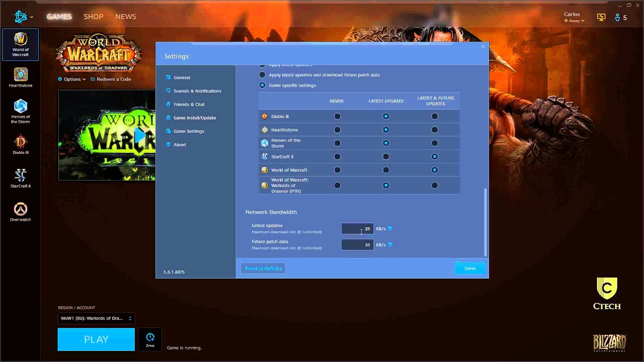The image size is (644, 362).
Task: Select Hearthstone in game sidebar
Action: [x=21, y=78]
